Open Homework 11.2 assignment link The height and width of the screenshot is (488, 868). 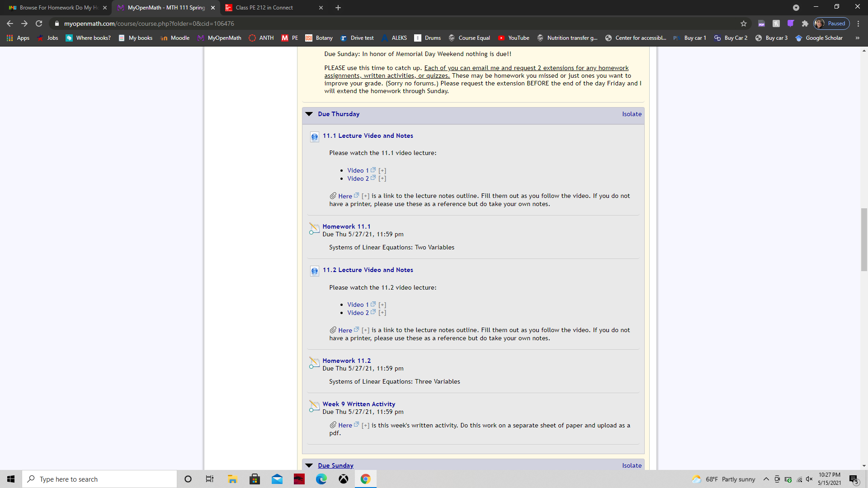click(x=346, y=361)
